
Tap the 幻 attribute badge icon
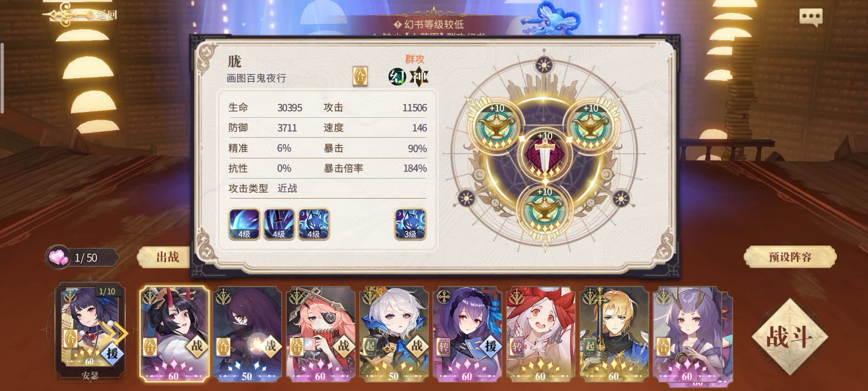coord(398,77)
